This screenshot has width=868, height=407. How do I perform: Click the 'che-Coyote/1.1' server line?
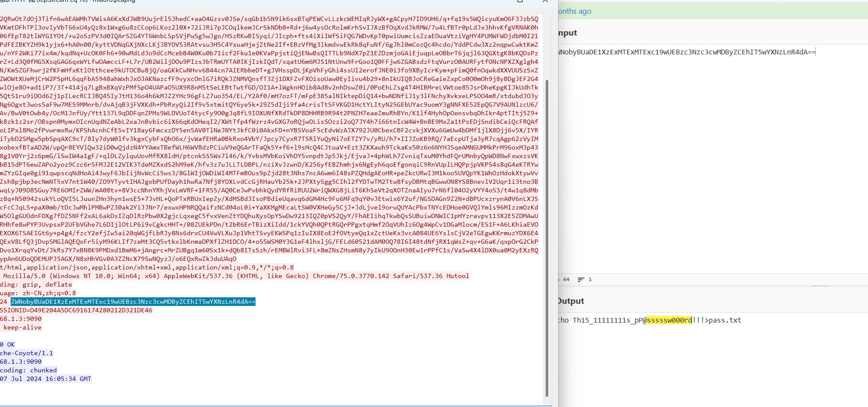[x=27, y=353]
